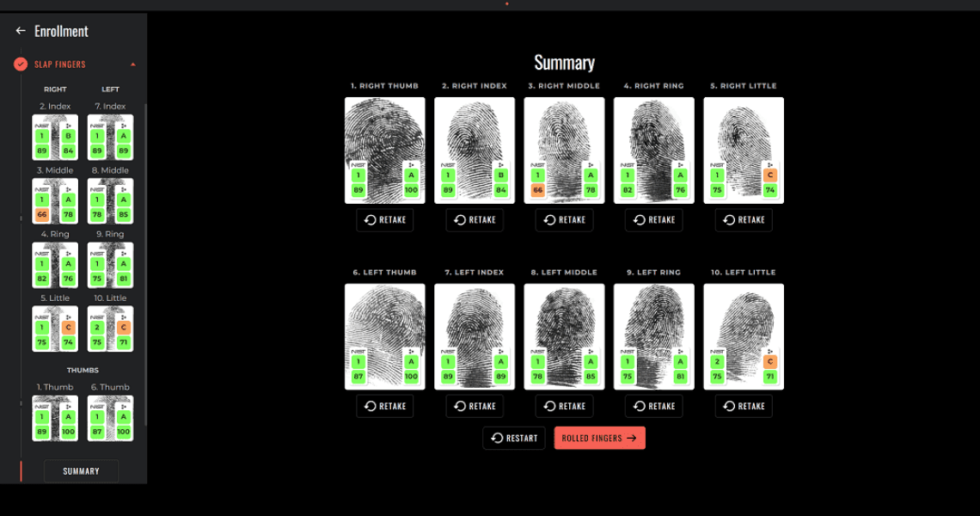980x516 pixels.
Task: Click the back arrow beside Enrollment
Action: point(20,31)
